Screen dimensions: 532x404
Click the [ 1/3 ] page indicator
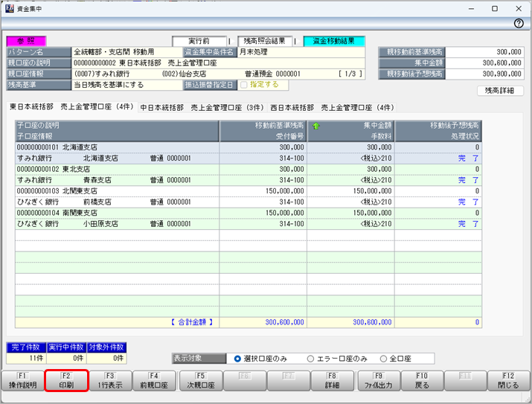tap(350, 74)
